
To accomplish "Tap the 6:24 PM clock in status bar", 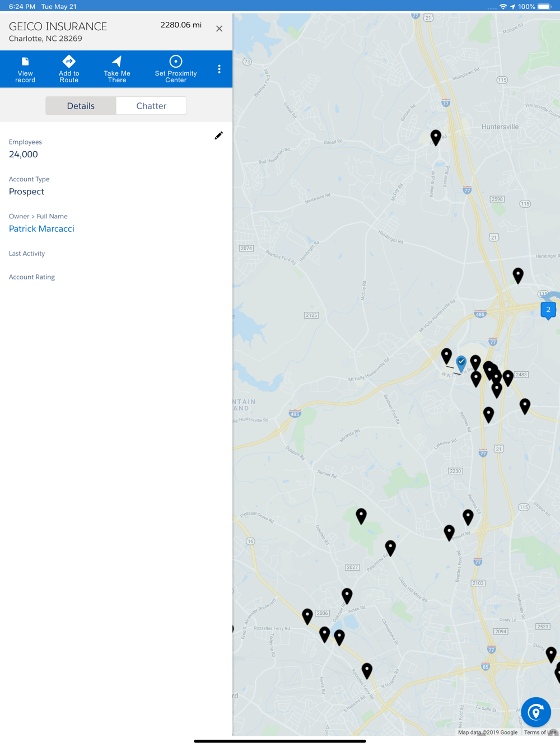I will click(x=22, y=7).
